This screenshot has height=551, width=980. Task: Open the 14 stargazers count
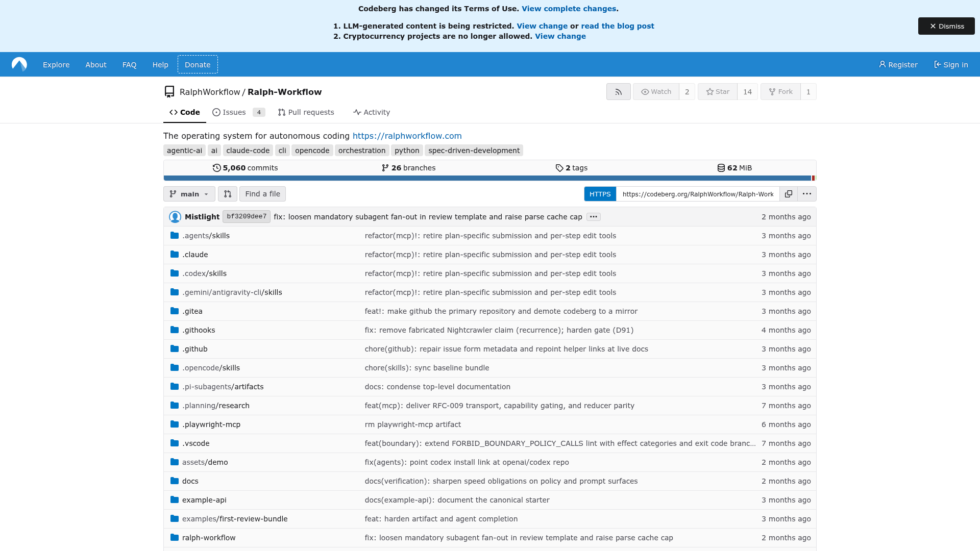747,92
